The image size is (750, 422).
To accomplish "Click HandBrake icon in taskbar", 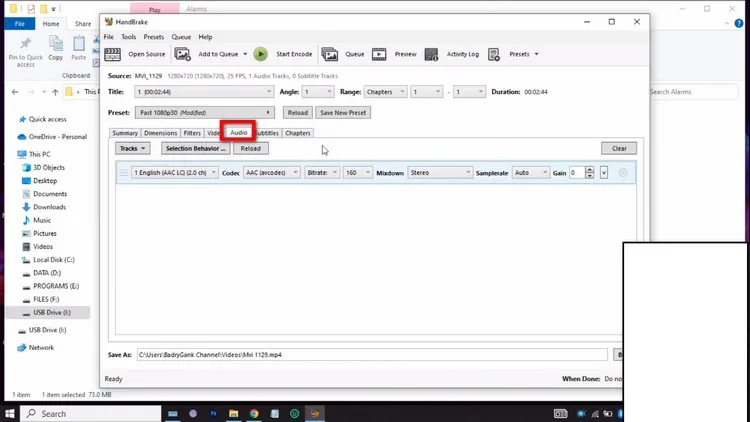I will [315, 413].
